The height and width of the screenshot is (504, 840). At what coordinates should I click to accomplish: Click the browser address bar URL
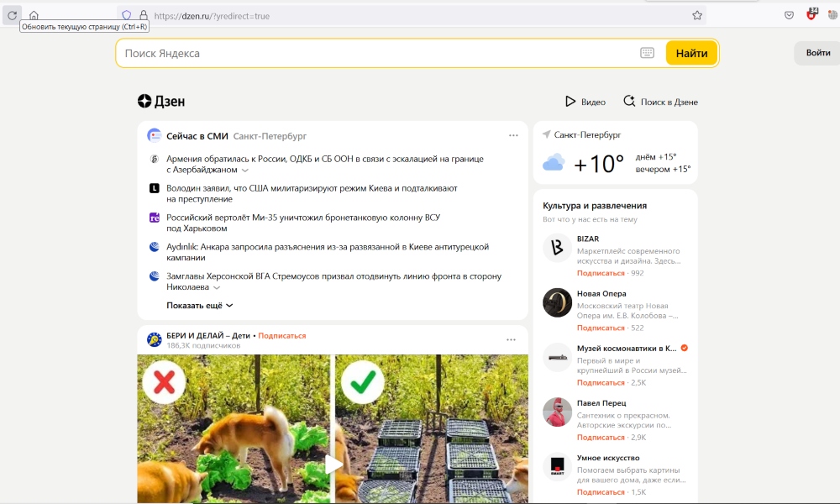(212, 16)
